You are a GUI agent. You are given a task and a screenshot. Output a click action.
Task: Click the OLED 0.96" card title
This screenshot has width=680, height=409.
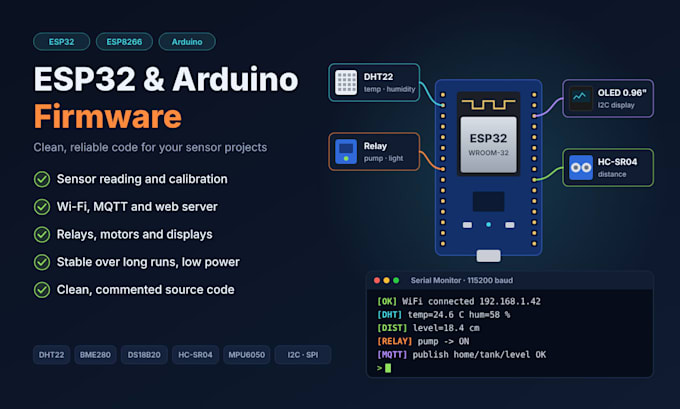(x=622, y=93)
